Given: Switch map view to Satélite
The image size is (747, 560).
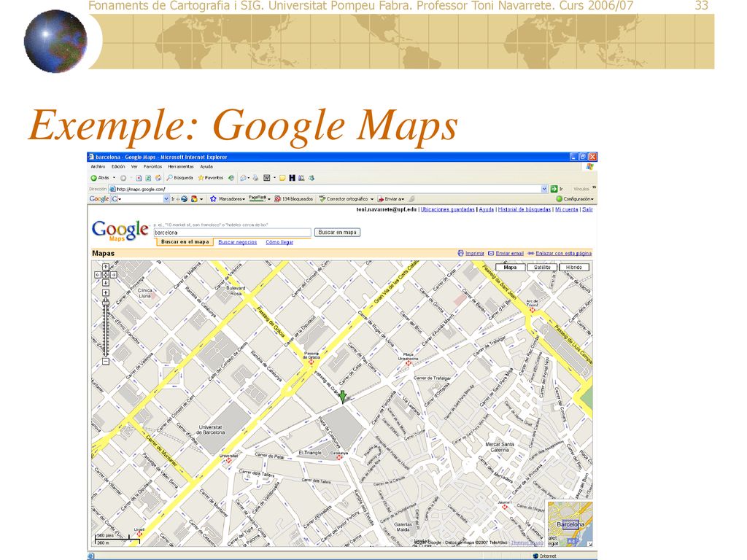Looking at the screenshot, I should [x=542, y=268].
